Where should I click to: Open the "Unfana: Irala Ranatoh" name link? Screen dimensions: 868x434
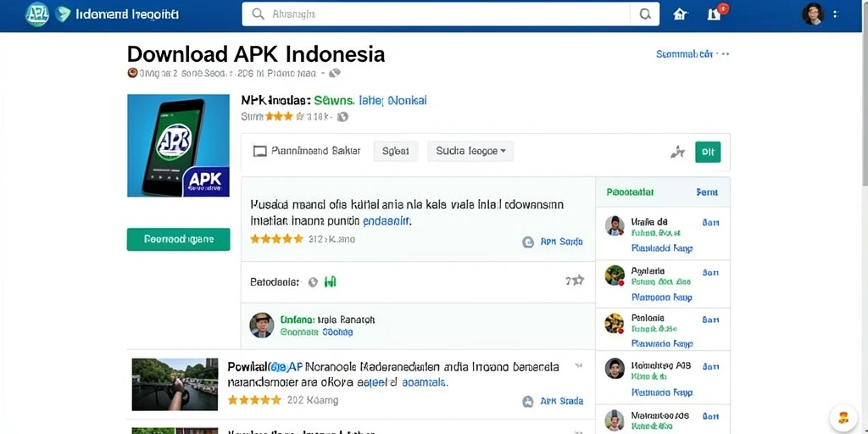click(328, 320)
